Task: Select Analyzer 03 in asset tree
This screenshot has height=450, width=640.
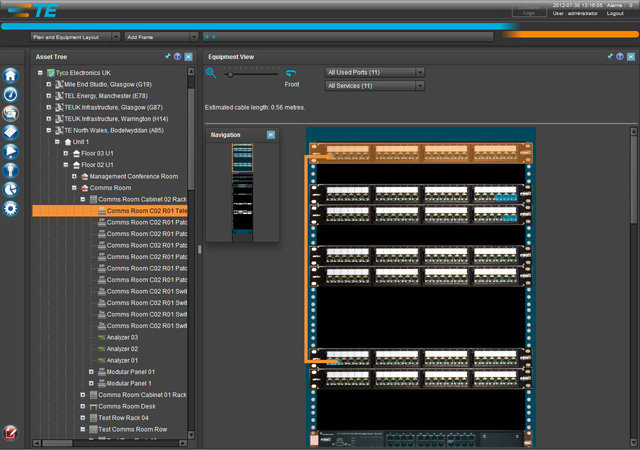Action: tap(122, 337)
